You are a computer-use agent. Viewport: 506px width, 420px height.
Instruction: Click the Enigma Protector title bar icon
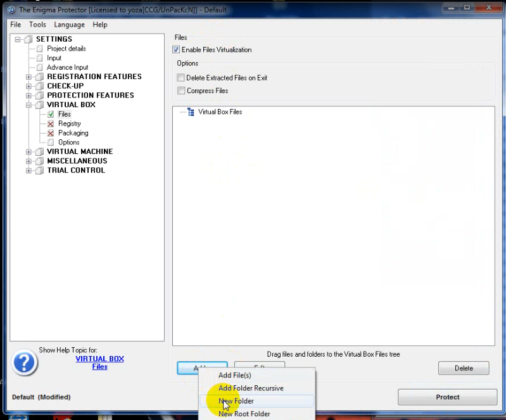pyautogui.click(x=11, y=10)
